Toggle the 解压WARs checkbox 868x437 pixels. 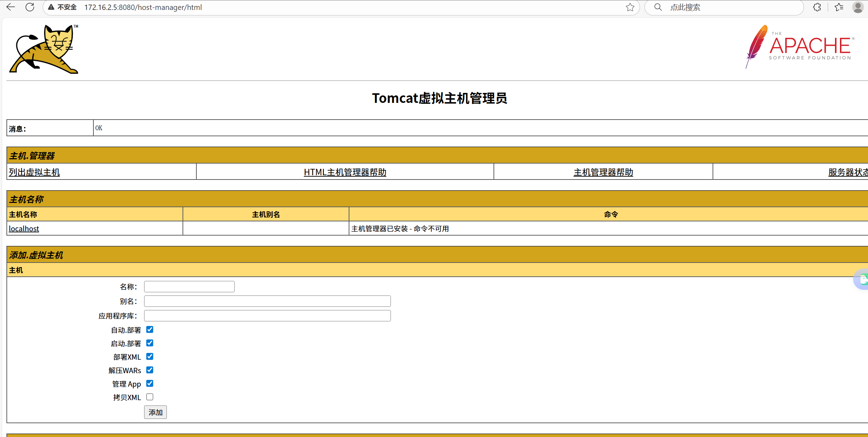tap(150, 370)
